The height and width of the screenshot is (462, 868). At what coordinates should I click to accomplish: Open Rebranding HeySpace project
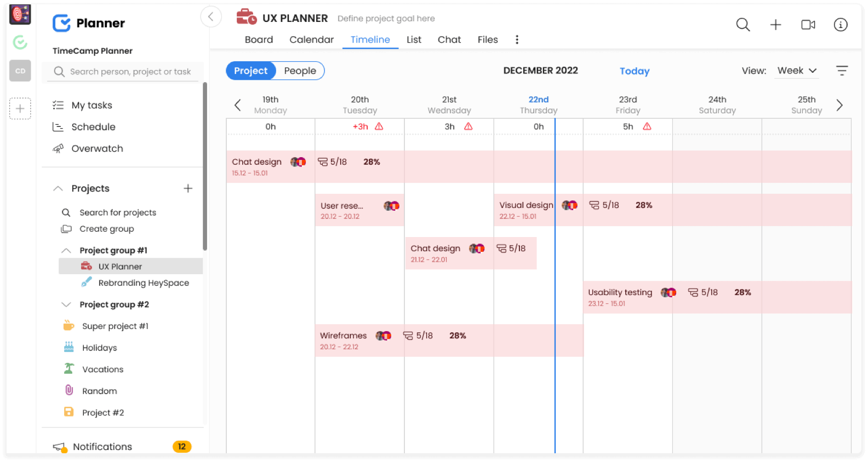click(144, 283)
